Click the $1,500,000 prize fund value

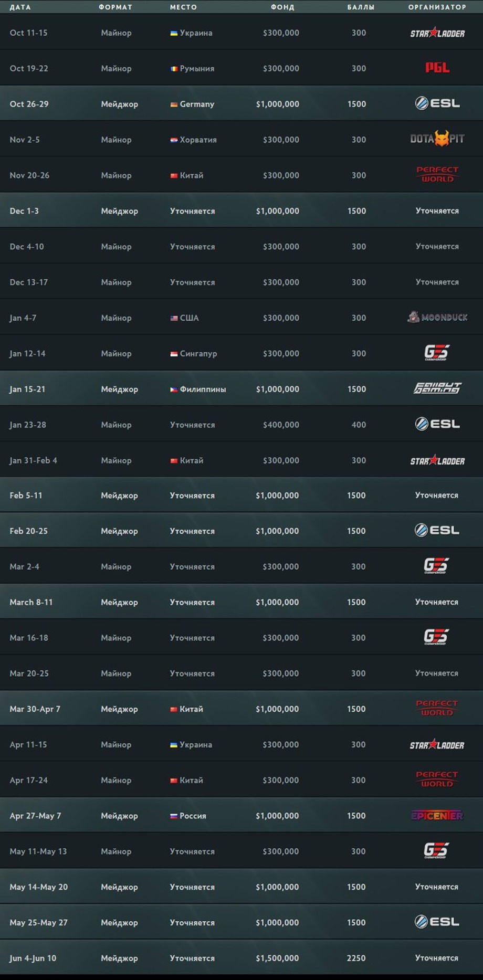point(277,958)
